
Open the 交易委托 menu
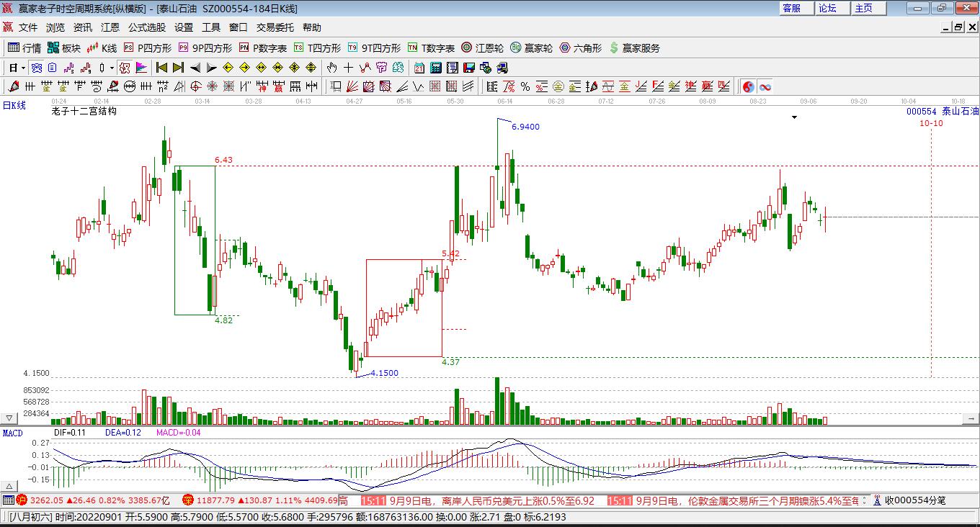point(275,27)
